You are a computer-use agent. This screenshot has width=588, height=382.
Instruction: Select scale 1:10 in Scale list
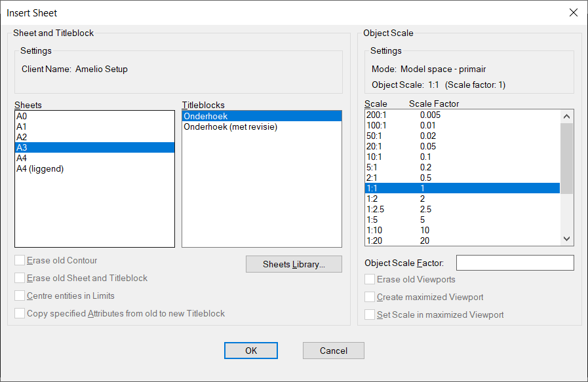(x=462, y=230)
